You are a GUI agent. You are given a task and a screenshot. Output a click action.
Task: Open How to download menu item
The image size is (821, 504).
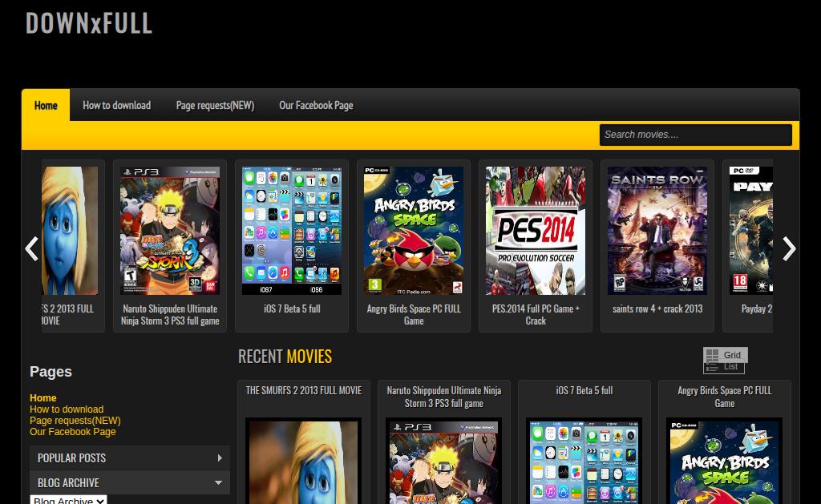117,105
